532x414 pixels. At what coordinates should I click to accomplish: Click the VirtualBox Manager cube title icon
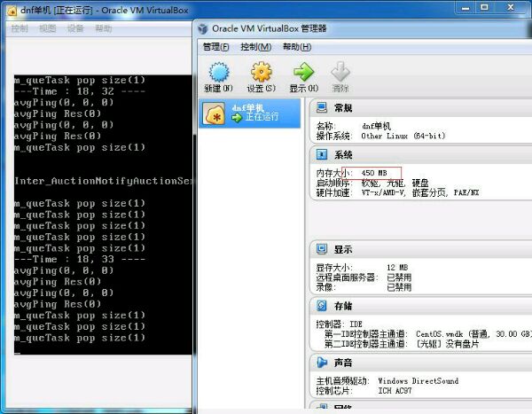(203, 29)
